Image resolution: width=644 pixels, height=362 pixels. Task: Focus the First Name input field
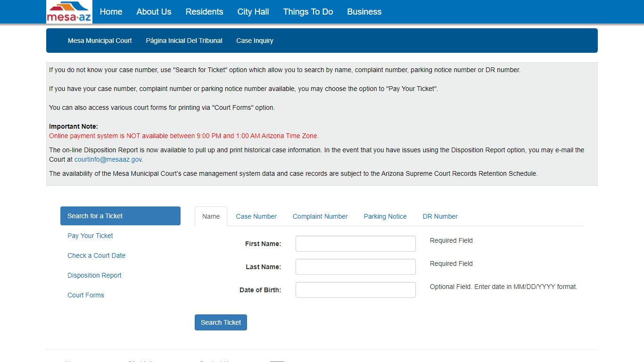tap(355, 244)
